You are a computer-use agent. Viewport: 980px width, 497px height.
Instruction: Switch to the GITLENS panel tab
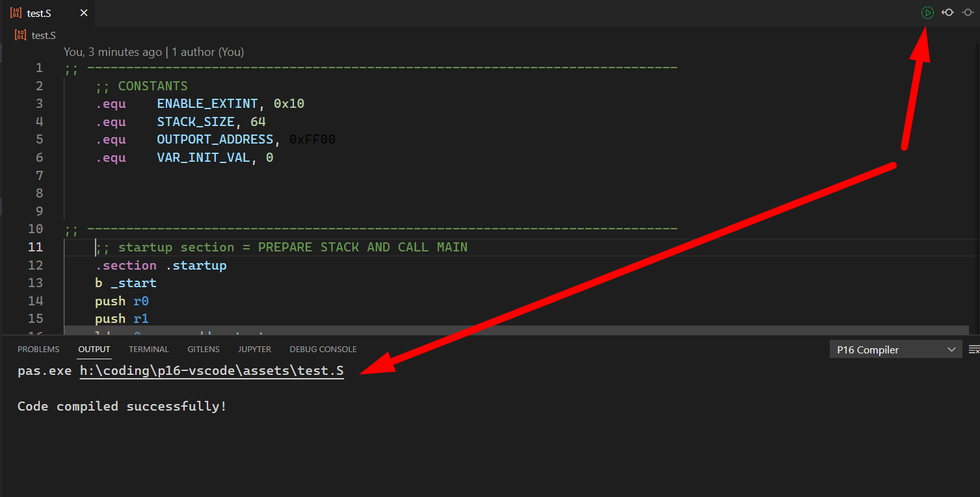pos(204,350)
